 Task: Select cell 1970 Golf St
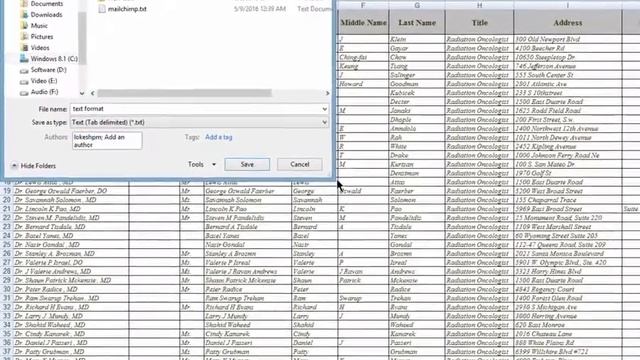(x=568, y=173)
